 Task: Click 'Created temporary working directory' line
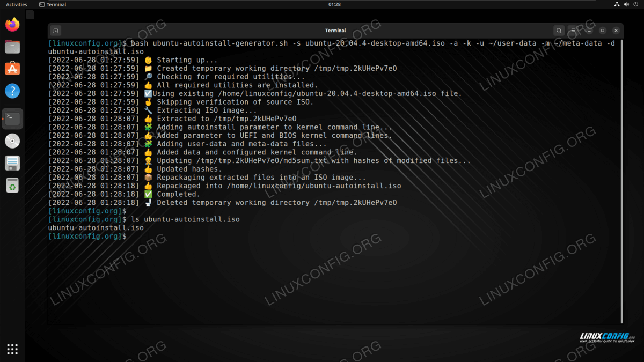223,68
